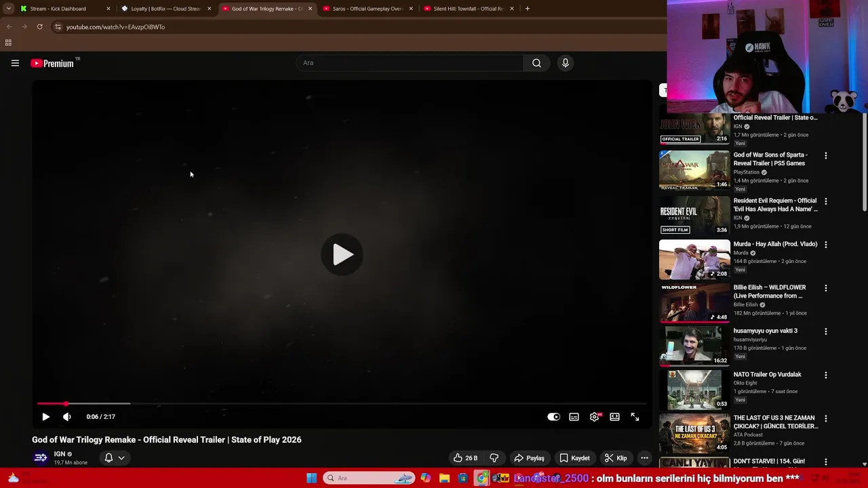
Task: Toggle autoplay switch in the player
Action: point(554,417)
